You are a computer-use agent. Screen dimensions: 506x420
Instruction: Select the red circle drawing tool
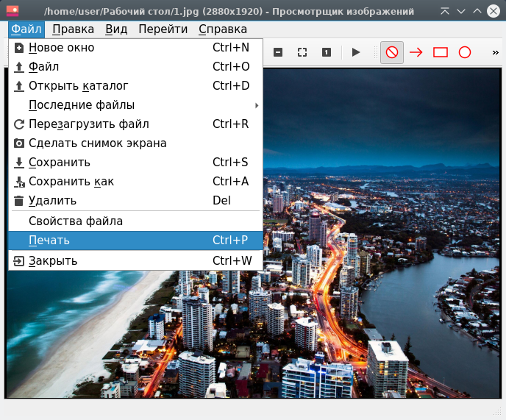[465, 52]
